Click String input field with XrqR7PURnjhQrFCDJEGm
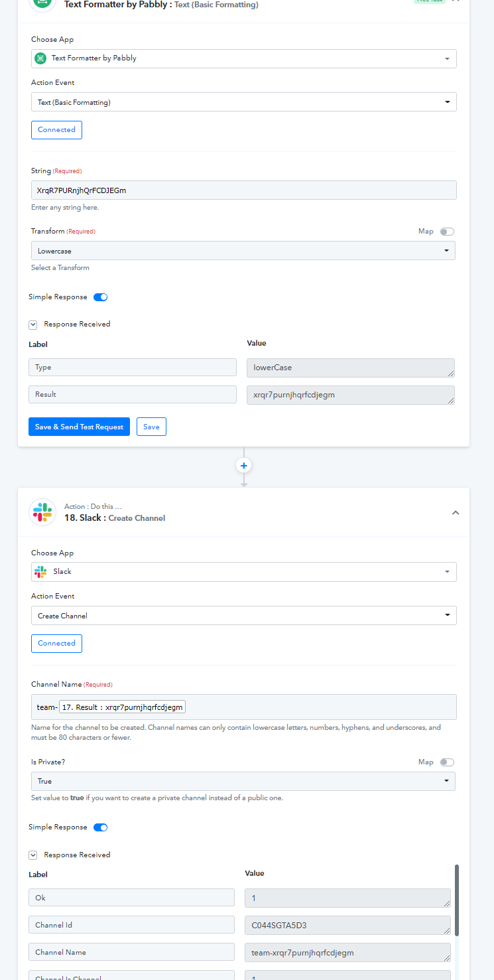The image size is (494, 980). click(244, 190)
